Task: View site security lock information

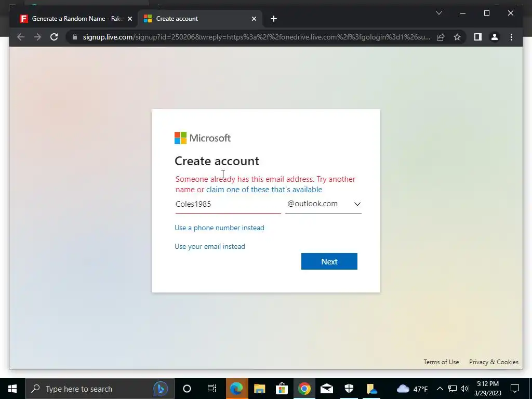Action: tap(75, 37)
